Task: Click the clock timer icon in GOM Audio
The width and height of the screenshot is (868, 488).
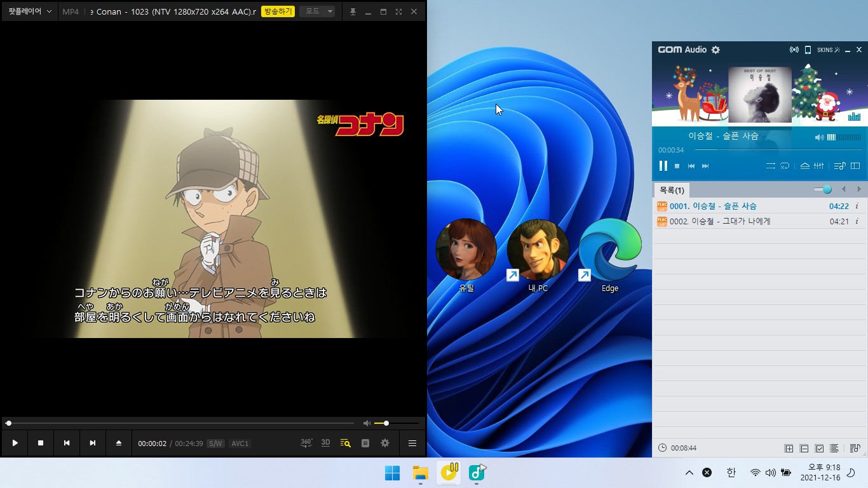Action: [x=663, y=448]
